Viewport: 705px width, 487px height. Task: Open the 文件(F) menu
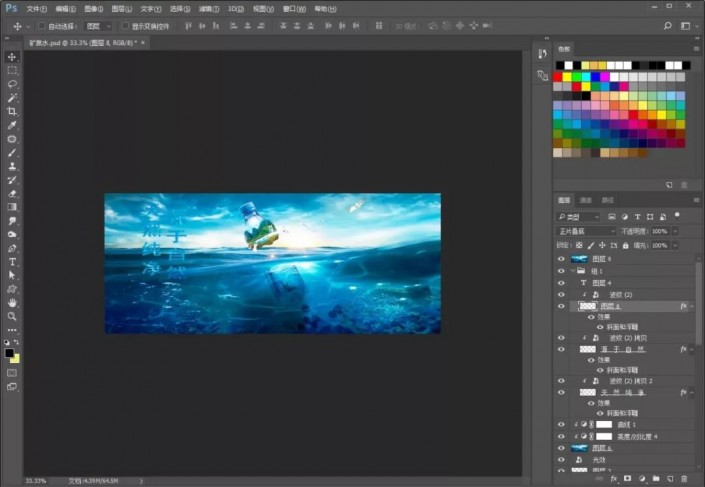(36, 9)
